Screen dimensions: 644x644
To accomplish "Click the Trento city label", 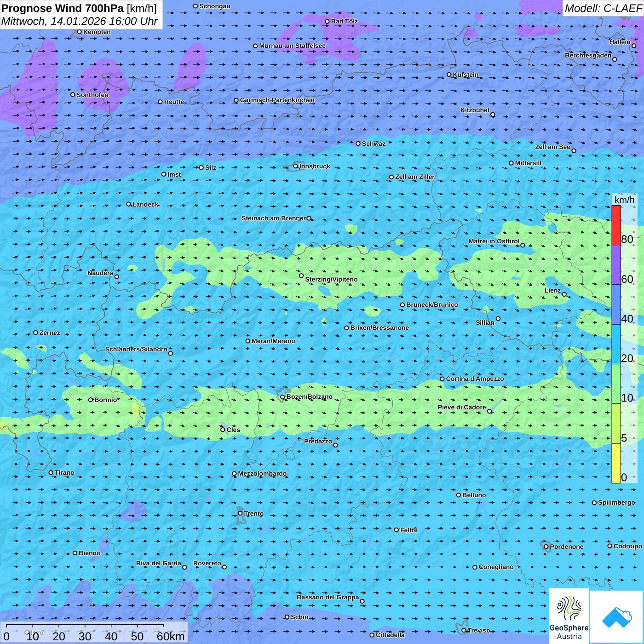I will coord(254,513).
